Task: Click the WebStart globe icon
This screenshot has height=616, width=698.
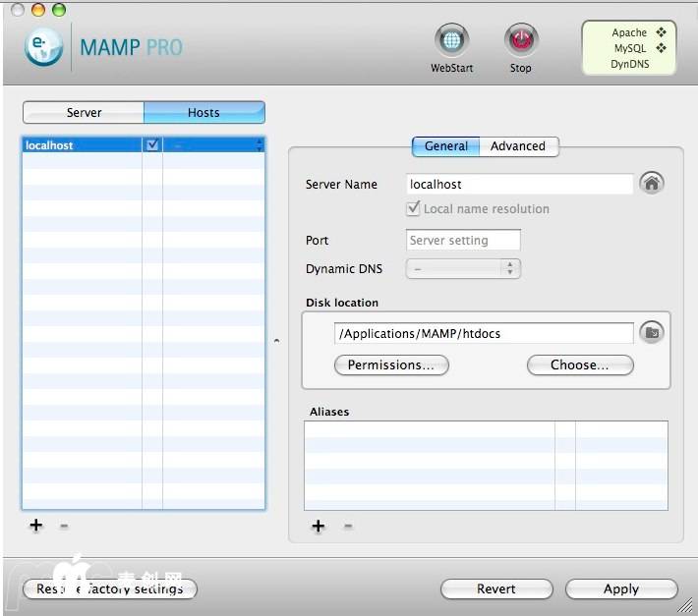Action: [x=452, y=40]
